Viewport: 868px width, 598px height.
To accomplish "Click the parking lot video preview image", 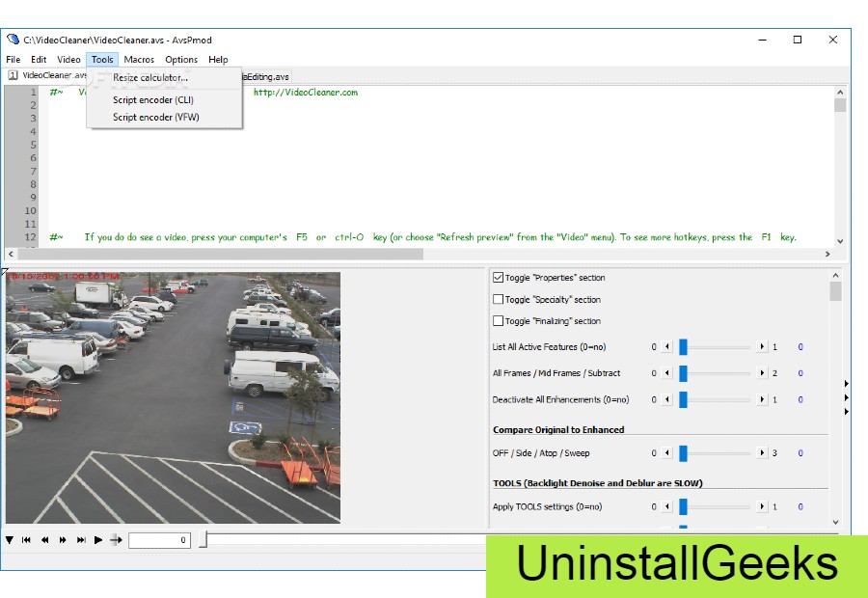I will click(x=174, y=397).
